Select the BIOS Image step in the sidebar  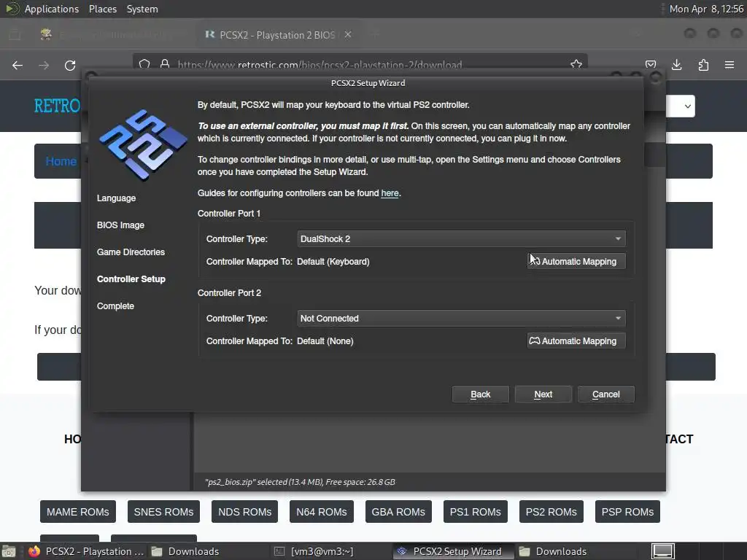[120, 225]
